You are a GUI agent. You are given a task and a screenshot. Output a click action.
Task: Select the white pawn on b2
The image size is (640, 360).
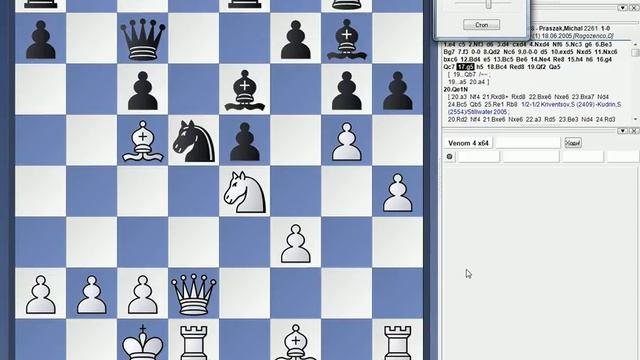(x=91, y=294)
